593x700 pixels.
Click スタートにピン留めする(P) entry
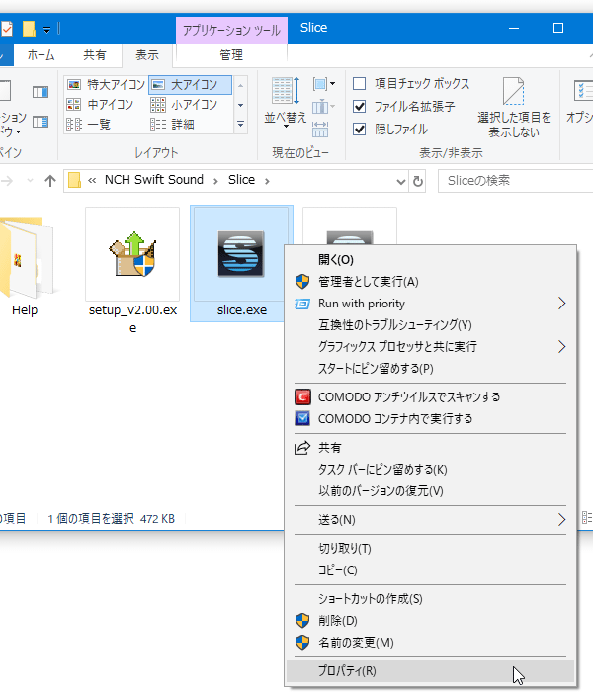pyautogui.click(x=430, y=369)
